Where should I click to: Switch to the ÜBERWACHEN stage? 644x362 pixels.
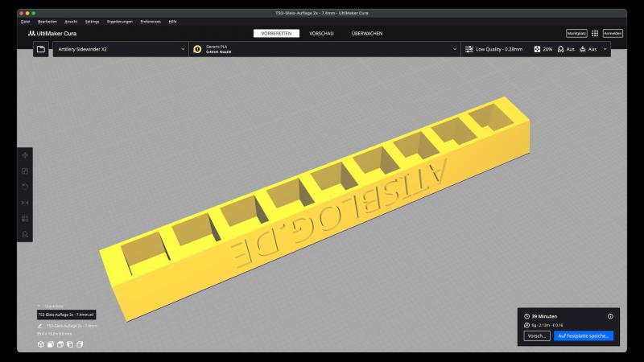[367, 33]
